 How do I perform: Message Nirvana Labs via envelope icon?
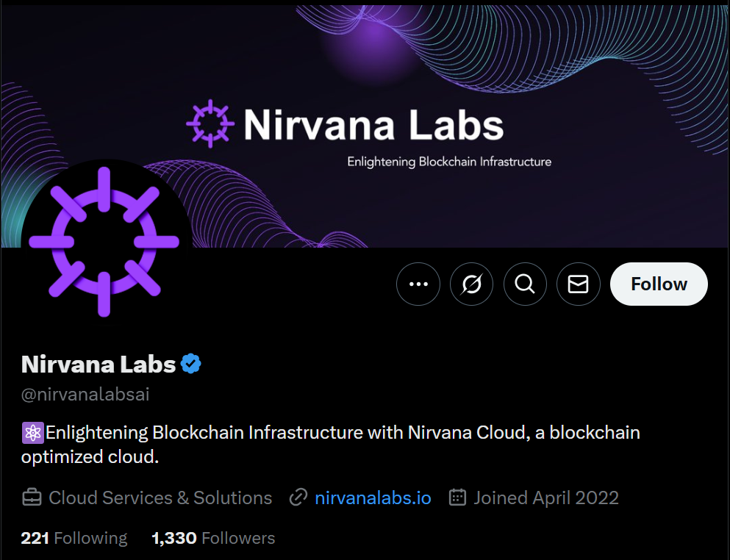[x=578, y=284]
